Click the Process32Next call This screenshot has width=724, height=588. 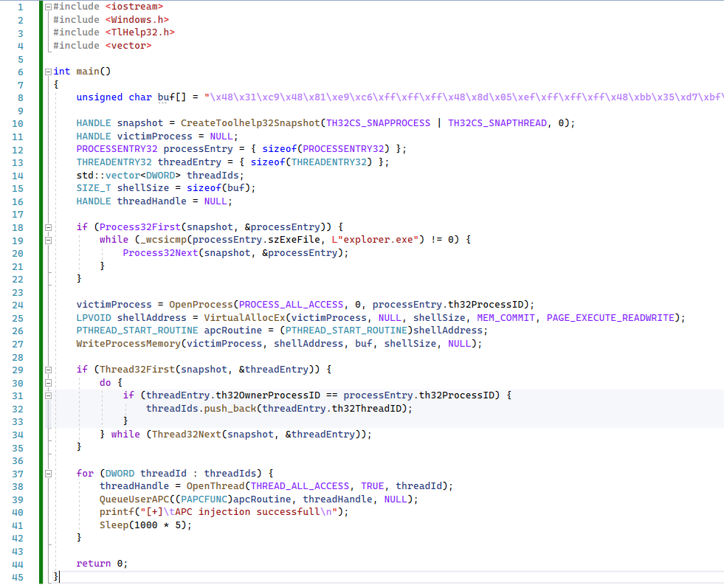coord(160,253)
